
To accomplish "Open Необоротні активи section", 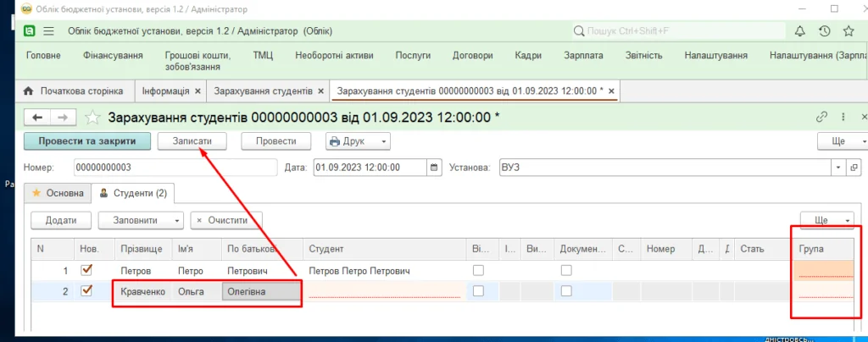I will coord(334,55).
